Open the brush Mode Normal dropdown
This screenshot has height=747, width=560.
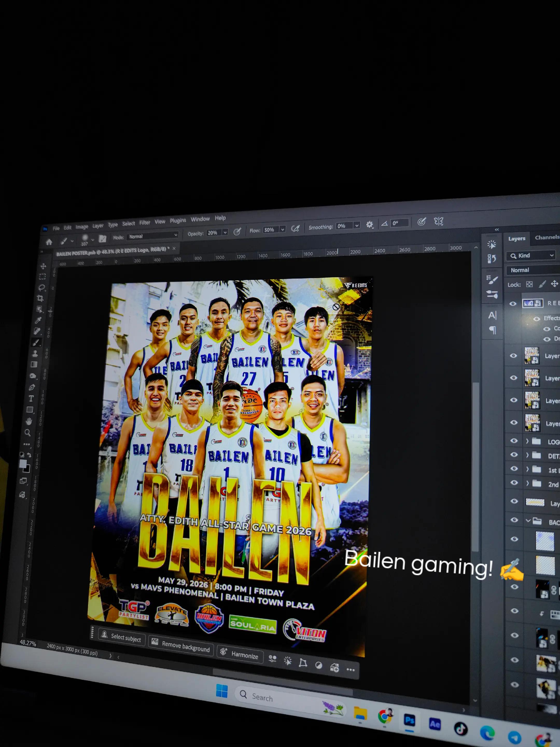pos(153,236)
